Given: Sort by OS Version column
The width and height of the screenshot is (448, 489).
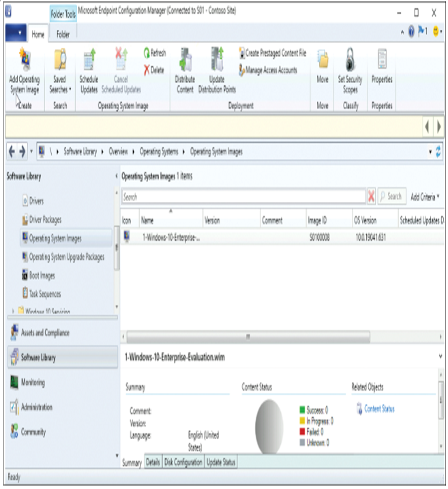Looking at the screenshot, I should (375, 220).
